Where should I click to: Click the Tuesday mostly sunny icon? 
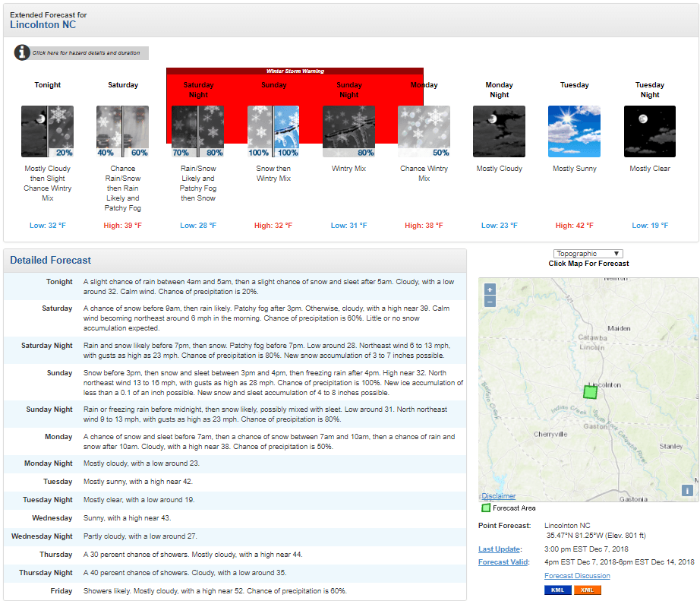point(574,131)
